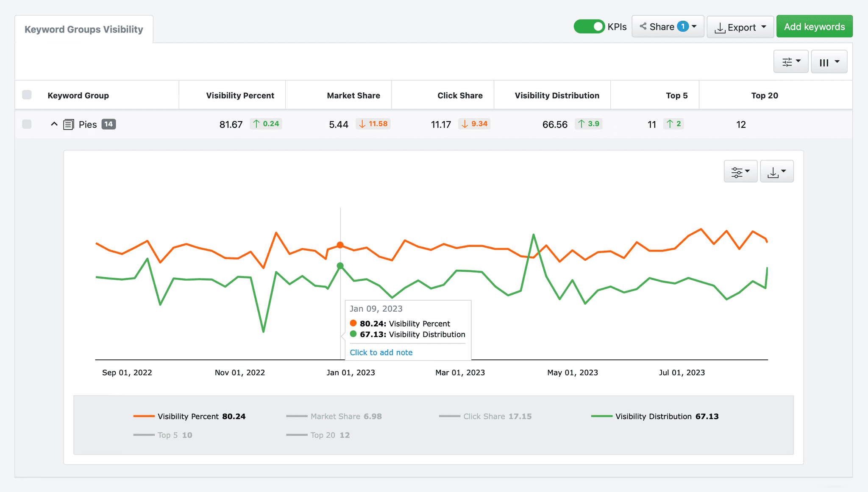The width and height of the screenshot is (868, 492).
Task: Click to add note on the tooltip
Action: [381, 352]
